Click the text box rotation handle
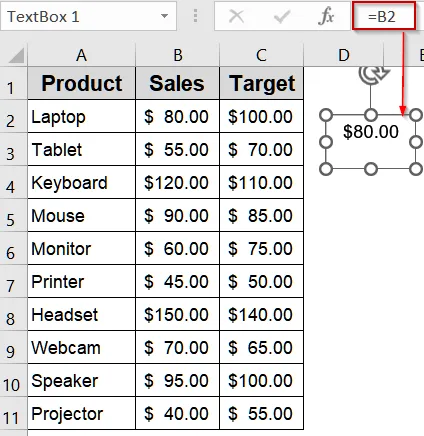This screenshot has height=436, width=424. [x=374, y=74]
